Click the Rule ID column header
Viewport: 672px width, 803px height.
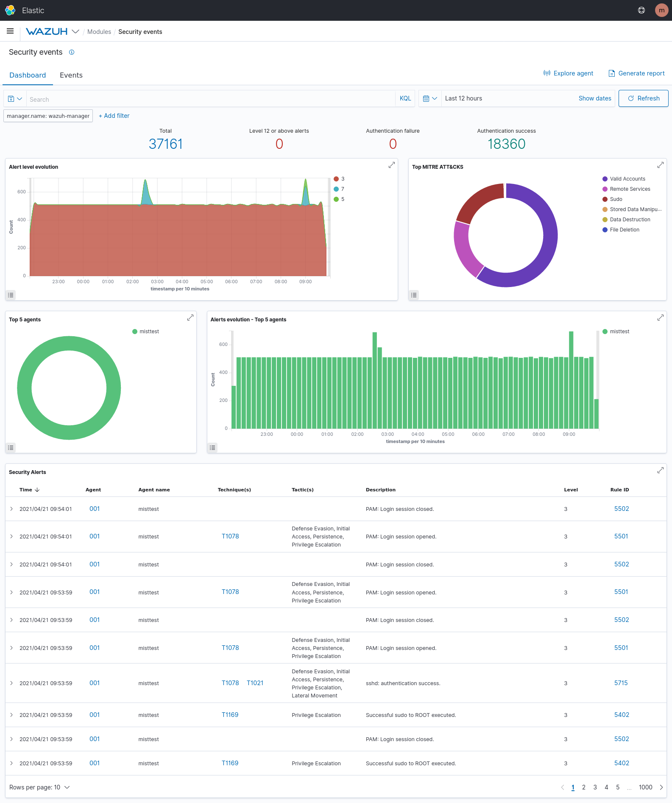click(619, 490)
